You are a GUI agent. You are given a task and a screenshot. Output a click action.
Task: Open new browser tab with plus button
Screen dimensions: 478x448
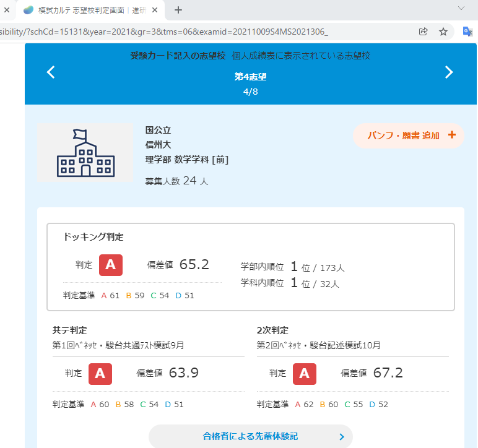click(x=178, y=10)
